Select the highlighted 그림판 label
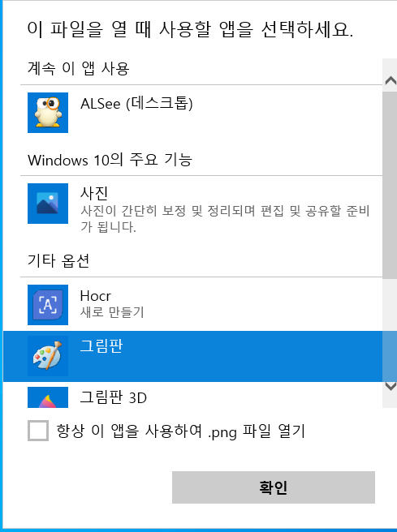Screen dimensions: 397x532 point(101,346)
